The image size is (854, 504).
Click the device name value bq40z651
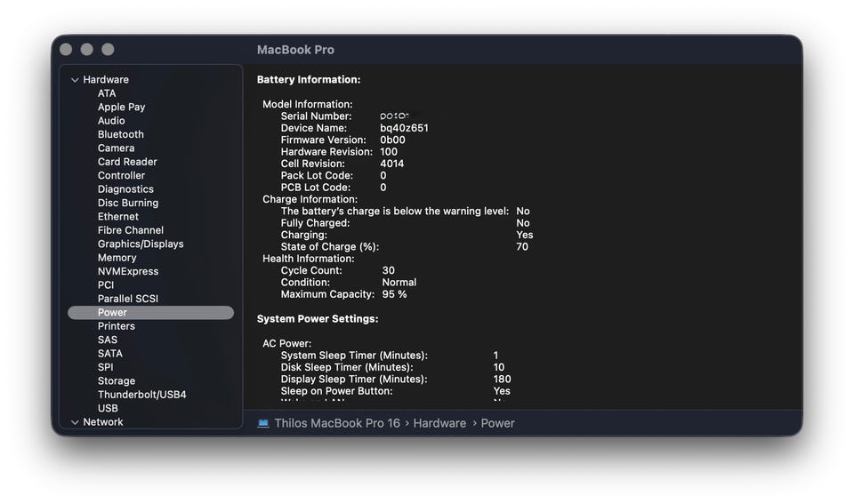tap(404, 129)
